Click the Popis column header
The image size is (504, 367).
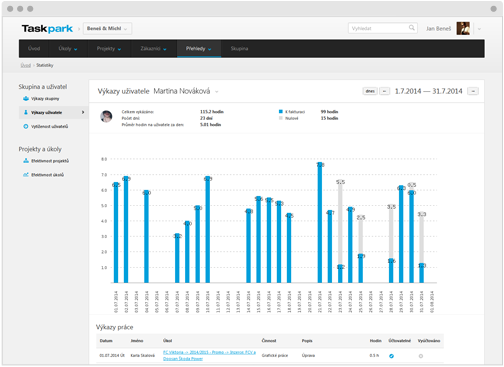307,341
